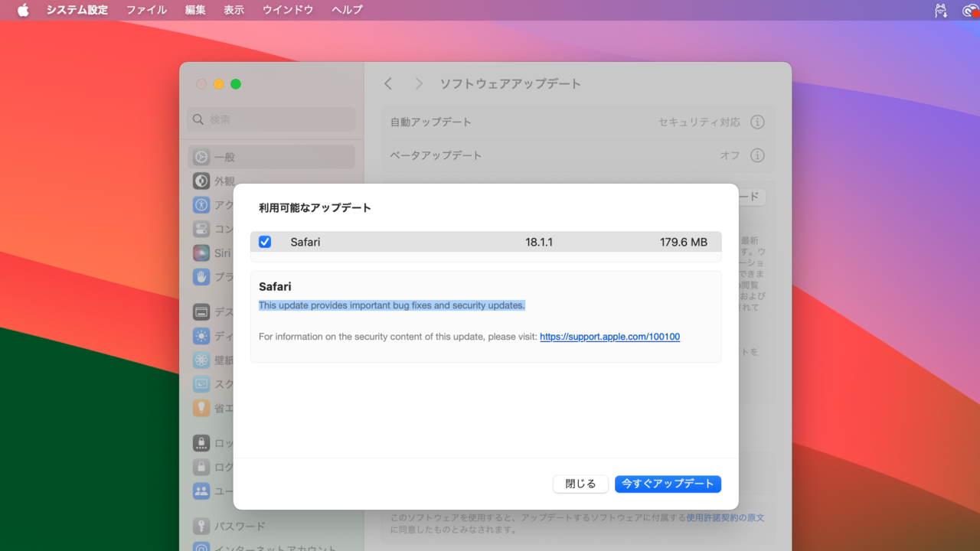980x551 pixels.
Task: Click the 今すぐアップデート button
Action: pyautogui.click(x=668, y=484)
